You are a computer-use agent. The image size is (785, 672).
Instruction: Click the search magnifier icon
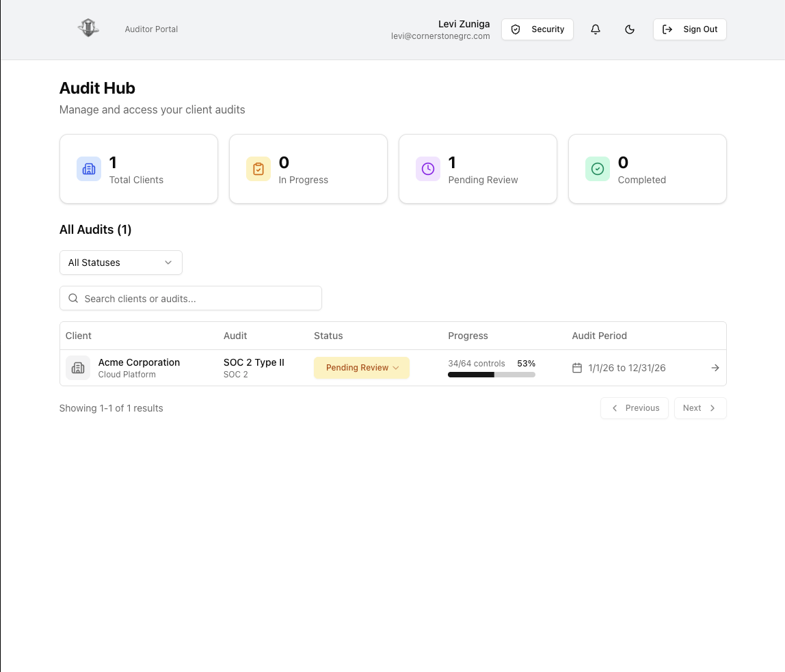73,298
